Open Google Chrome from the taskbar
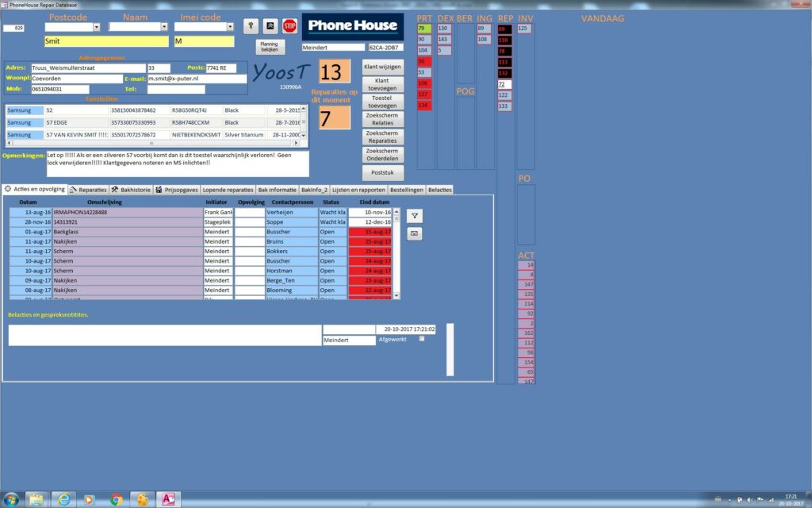Screen dimensions: 812x508 click(x=117, y=499)
